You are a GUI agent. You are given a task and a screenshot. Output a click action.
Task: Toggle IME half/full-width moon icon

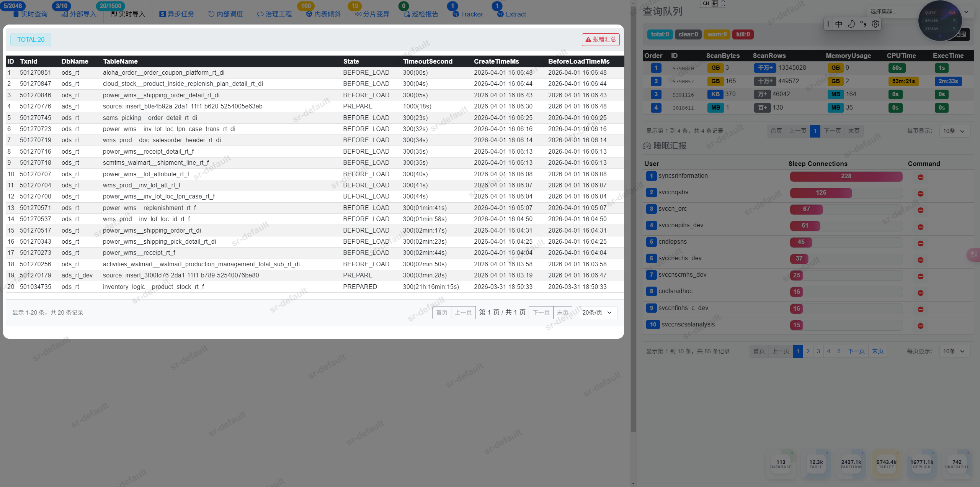tap(851, 24)
